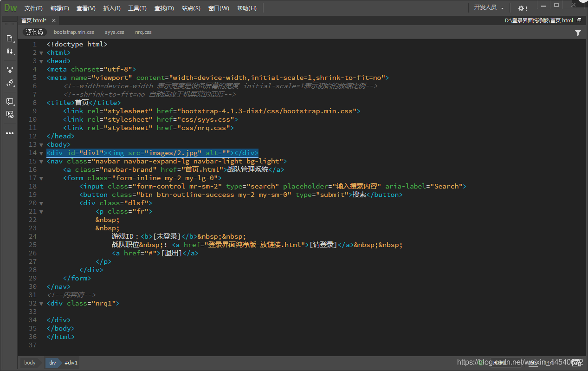Click the File Management arrows icon
Image resolution: width=588 pixels, height=371 pixels.
[9, 51]
